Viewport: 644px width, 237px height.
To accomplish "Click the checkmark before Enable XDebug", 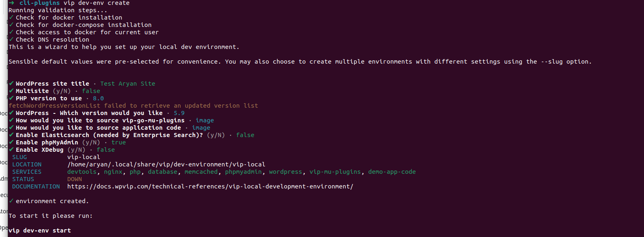I will [x=11, y=150].
